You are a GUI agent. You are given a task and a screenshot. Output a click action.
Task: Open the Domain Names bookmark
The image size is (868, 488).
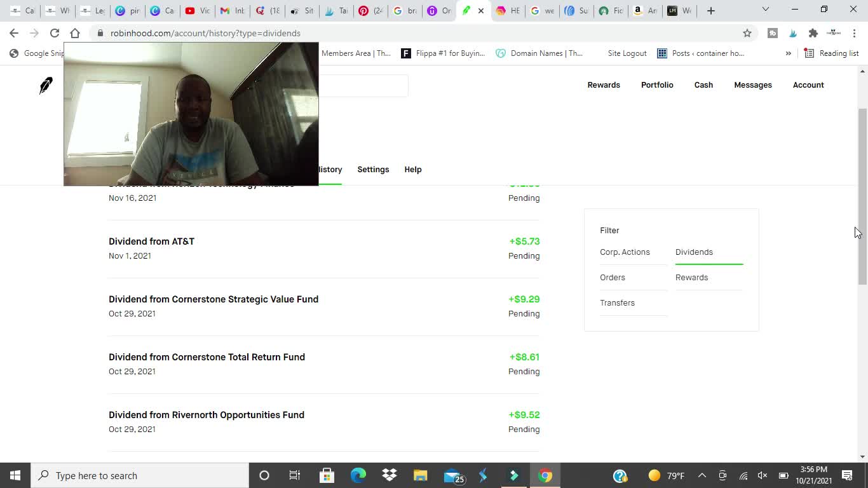539,53
